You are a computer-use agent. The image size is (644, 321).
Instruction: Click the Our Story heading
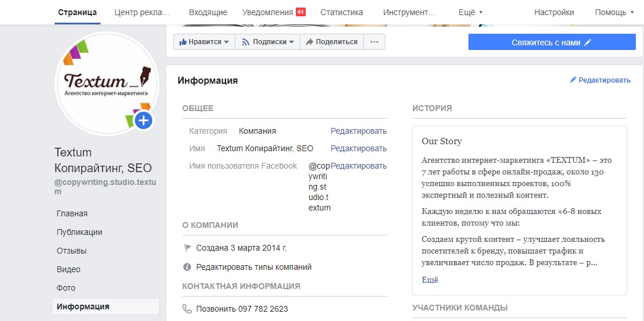tap(442, 141)
